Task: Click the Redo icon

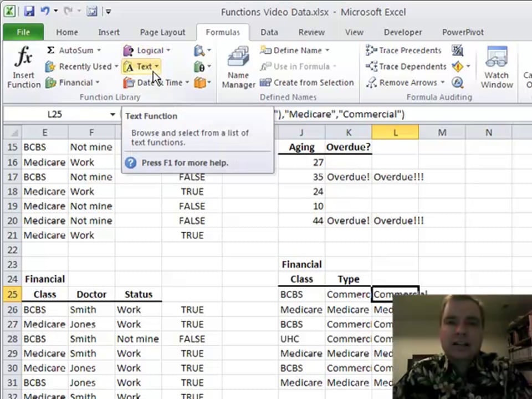Action: click(69, 12)
